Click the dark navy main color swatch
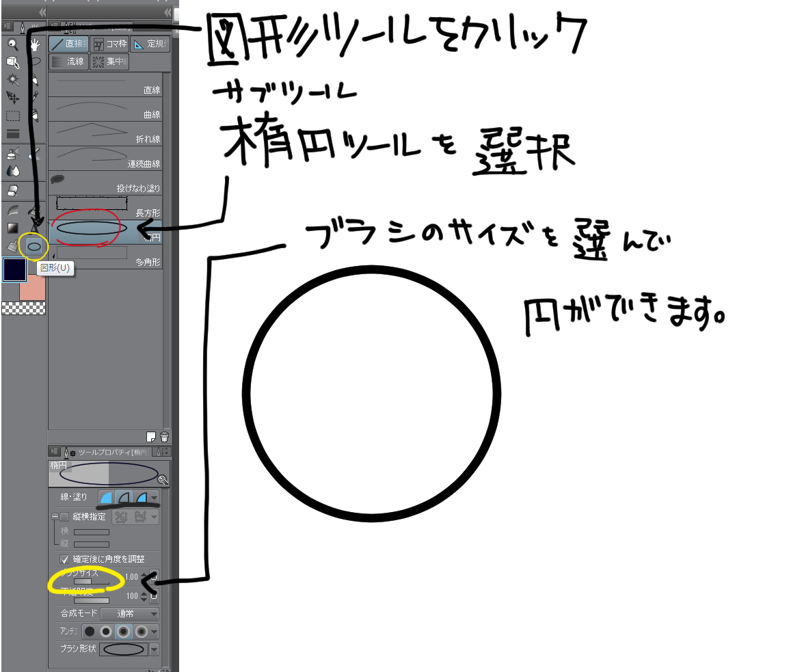789x672 pixels. tap(14, 269)
